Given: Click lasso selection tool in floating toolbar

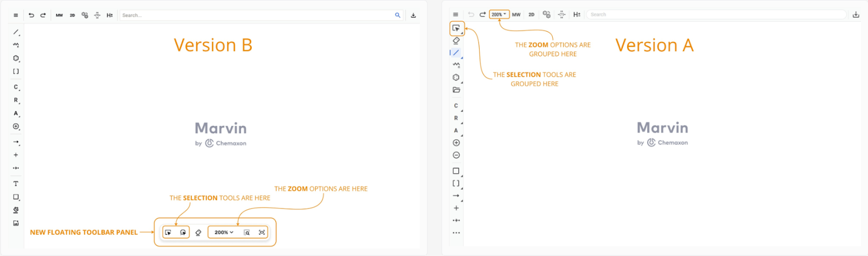Looking at the screenshot, I should click(x=183, y=233).
